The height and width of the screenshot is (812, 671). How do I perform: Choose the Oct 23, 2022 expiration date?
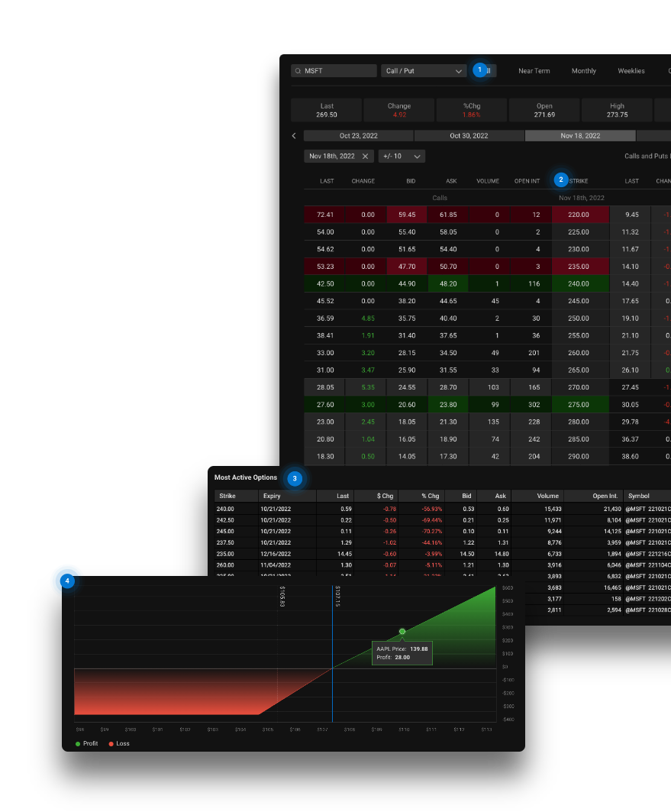359,136
